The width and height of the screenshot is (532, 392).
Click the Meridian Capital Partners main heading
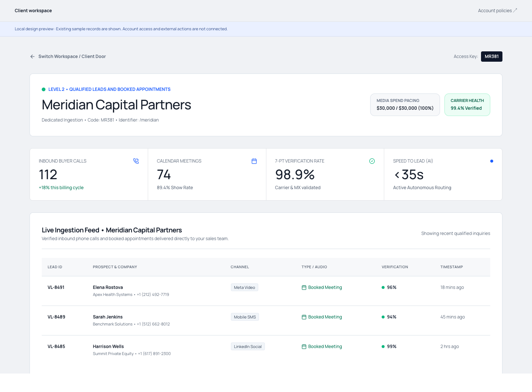(116, 105)
